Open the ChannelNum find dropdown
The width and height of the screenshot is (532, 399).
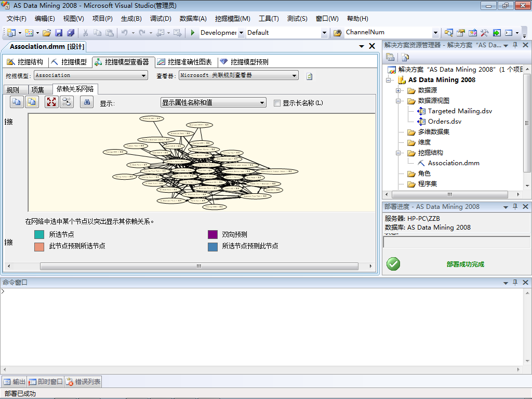[x=436, y=33]
